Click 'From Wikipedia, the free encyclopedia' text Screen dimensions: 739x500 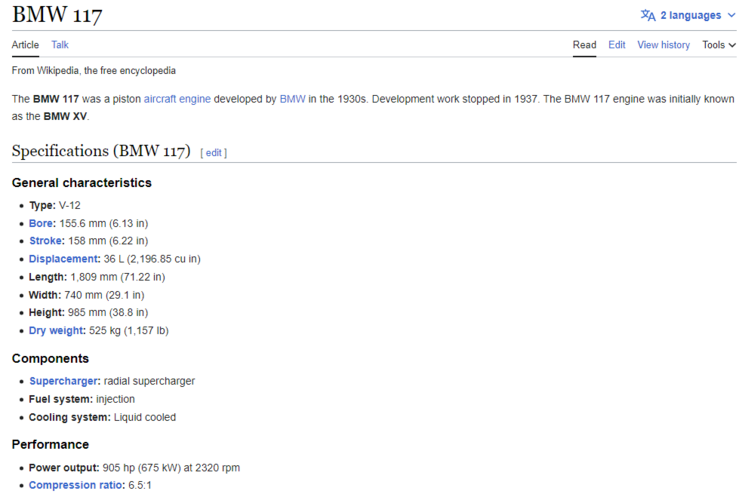94,71
